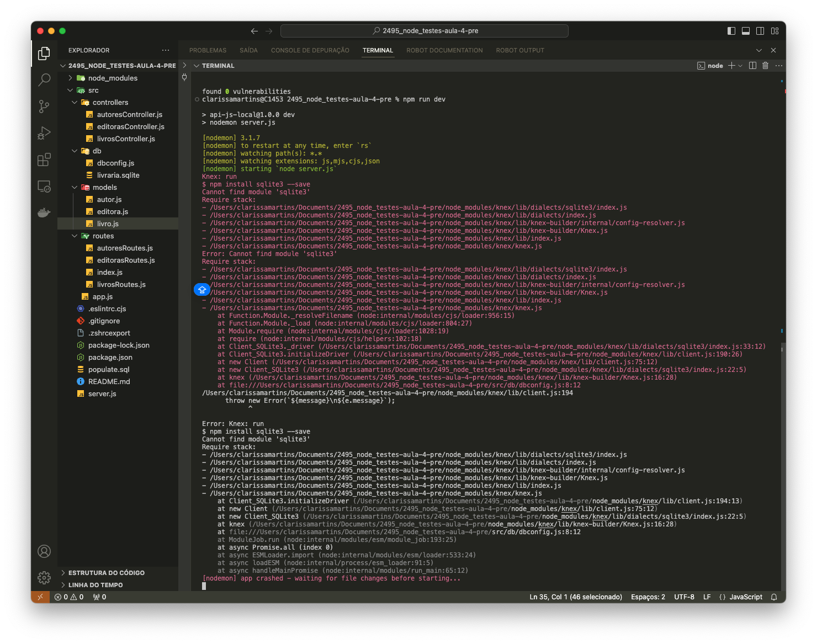The height and width of the screenshot is (644, 817).
Task: Open the Extensions view
Action: [44, 159]
